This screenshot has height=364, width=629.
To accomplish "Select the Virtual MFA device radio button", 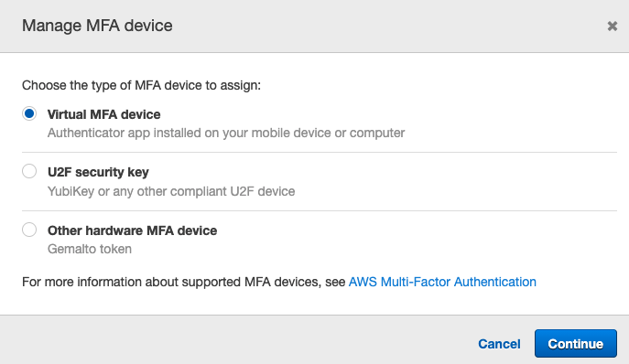I will 29,113.
